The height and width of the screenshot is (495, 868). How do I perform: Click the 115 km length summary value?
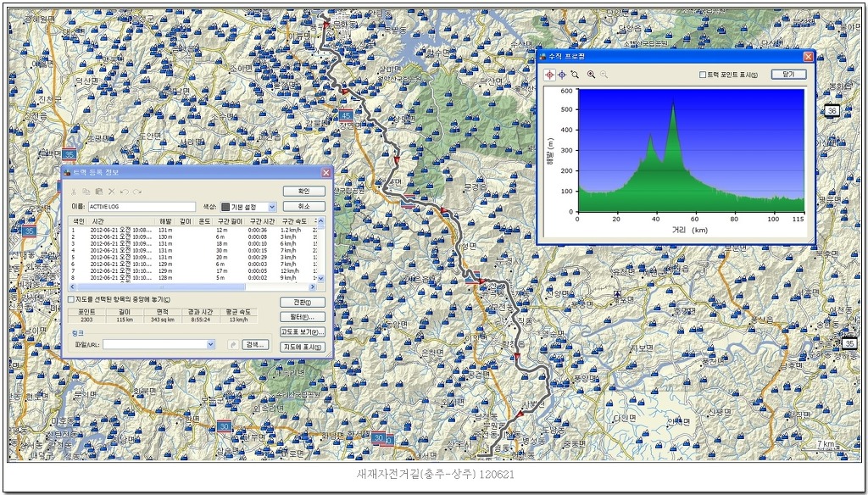pos(125,320)
